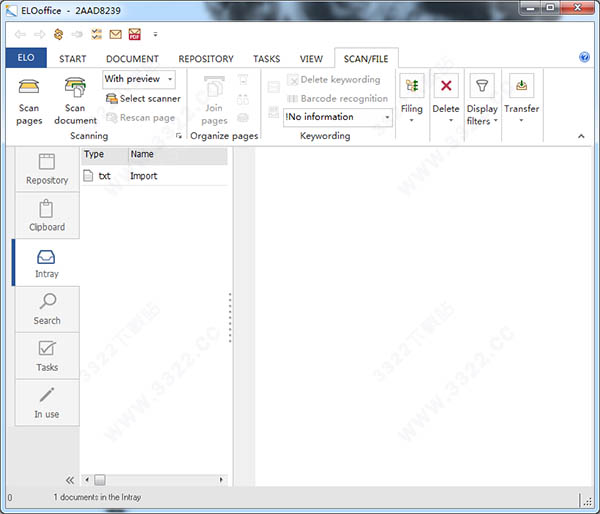Switch to the REPOSITORY ribbon tab
The width and height of the screenshot is (600, 514).
pyautogui.click(x=206, y=59)
